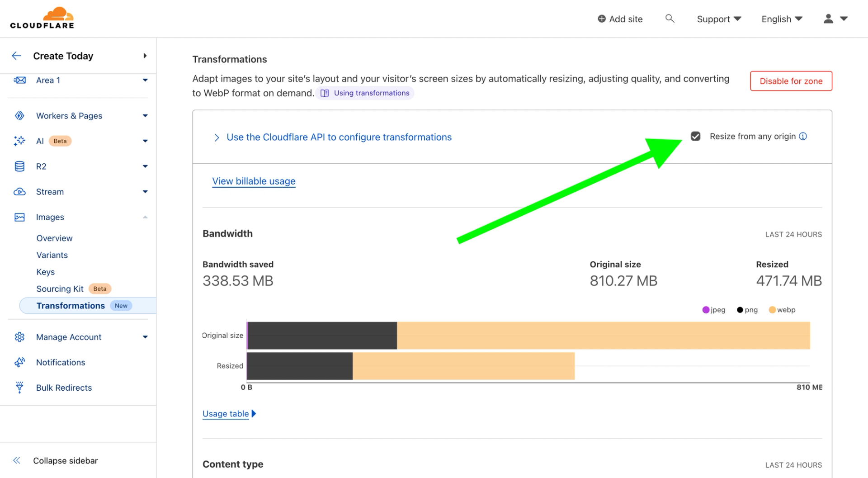Open Keys under Images

[x=46, y=272]
